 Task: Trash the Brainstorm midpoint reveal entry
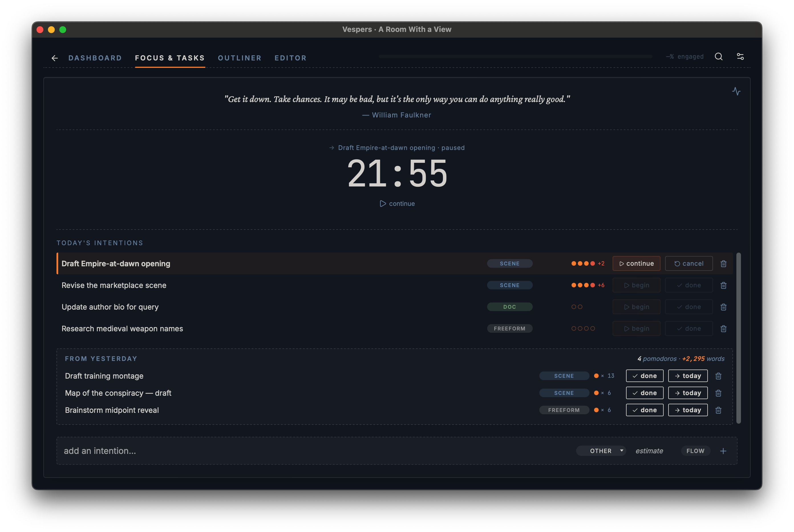coord(718,410)
